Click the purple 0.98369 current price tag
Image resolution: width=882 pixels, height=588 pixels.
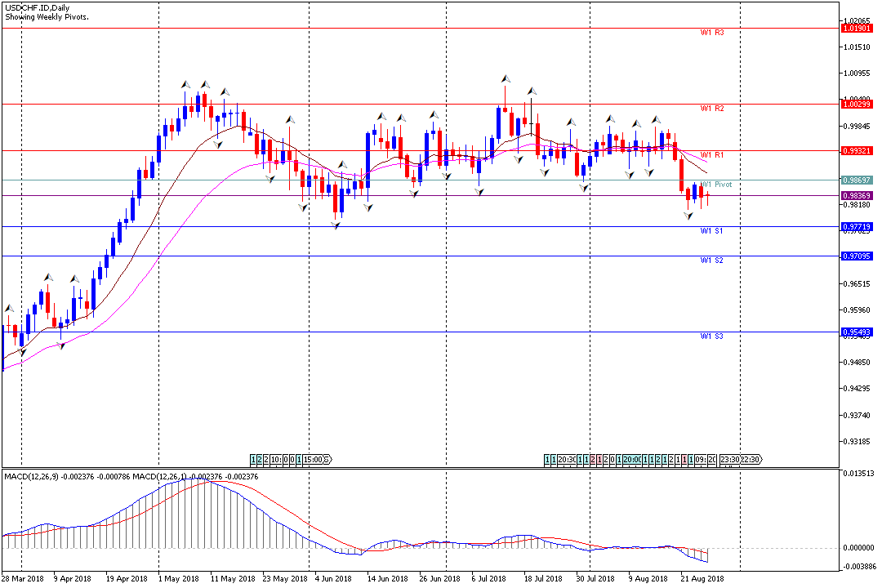coord(857,196)
